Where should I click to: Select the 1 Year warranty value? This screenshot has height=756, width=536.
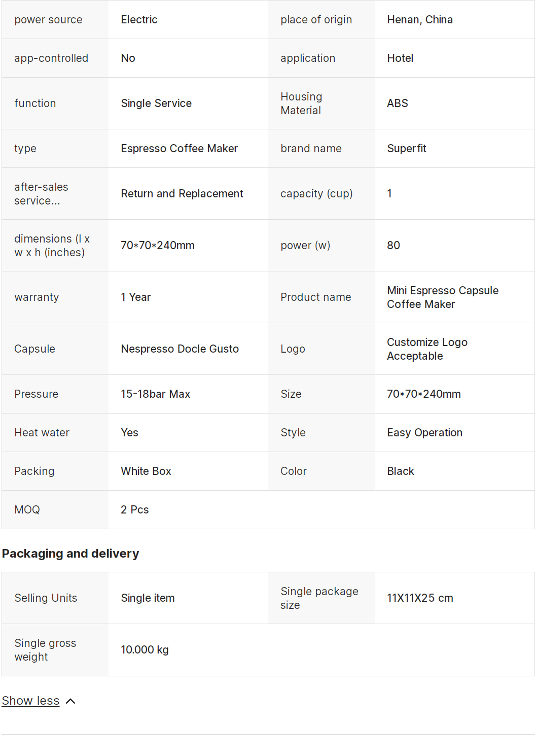pos(136,297)
